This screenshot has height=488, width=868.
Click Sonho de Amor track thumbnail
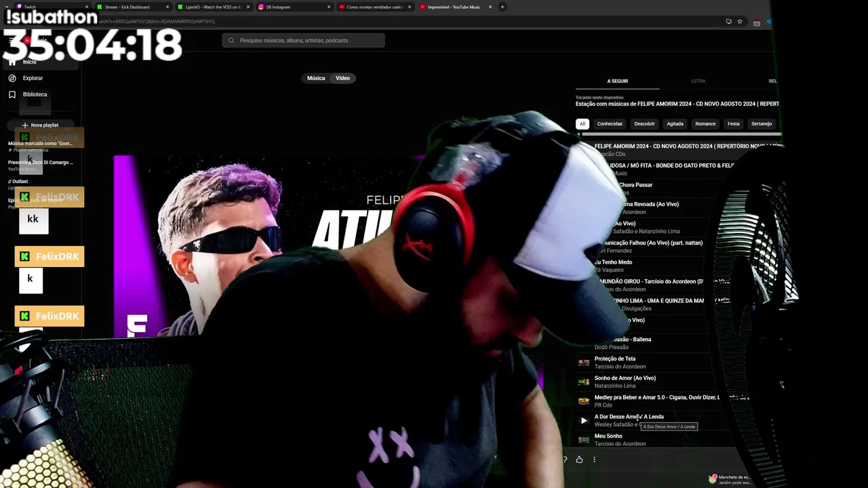point(583,382)
